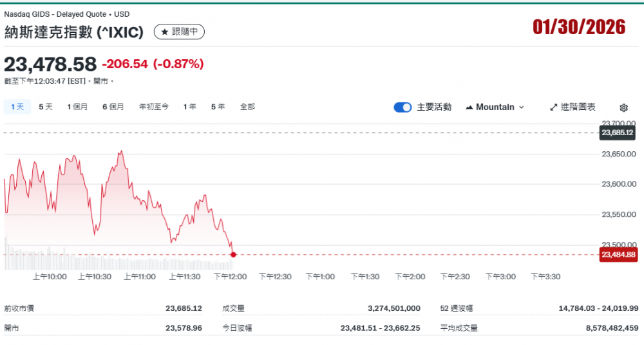
Task: Select the 年初至今 range tab
Action: pyautogui.click(x=154, y=107)
